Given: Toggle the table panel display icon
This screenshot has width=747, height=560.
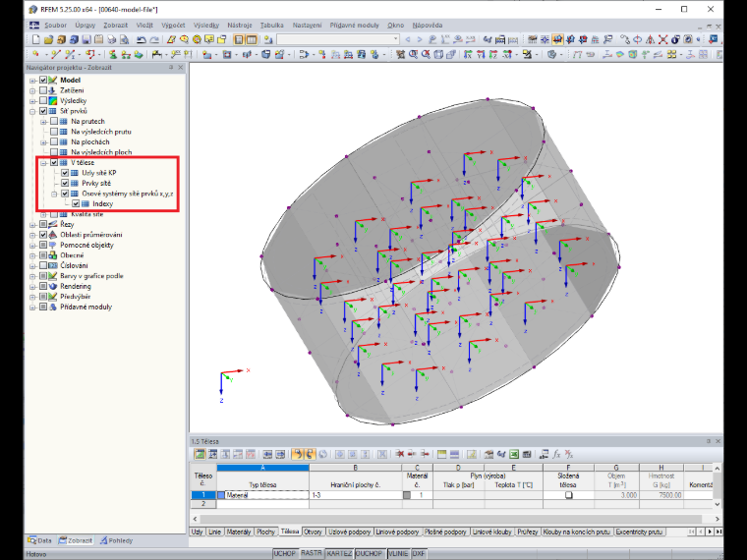Looking at the screenshot, I should click(x=251, y=39).
